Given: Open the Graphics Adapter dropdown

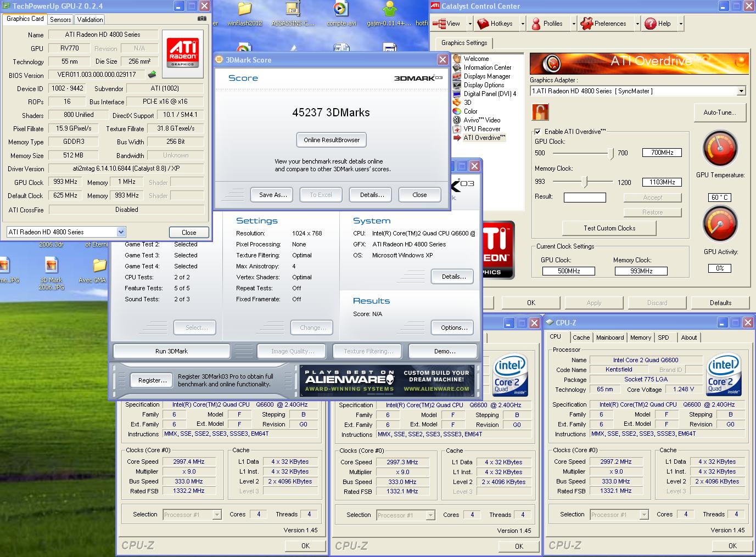Looking at the screenshot, I should point(741,91).
